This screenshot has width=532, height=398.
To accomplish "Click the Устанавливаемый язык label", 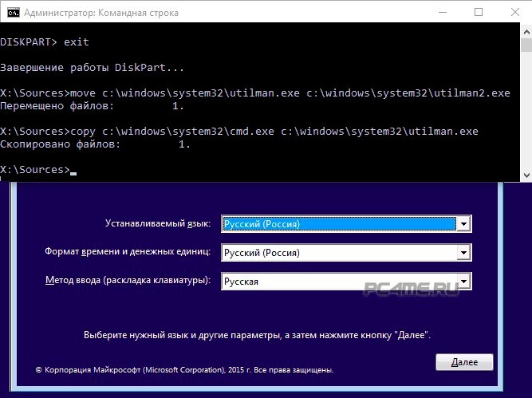I will pos(157,224).
